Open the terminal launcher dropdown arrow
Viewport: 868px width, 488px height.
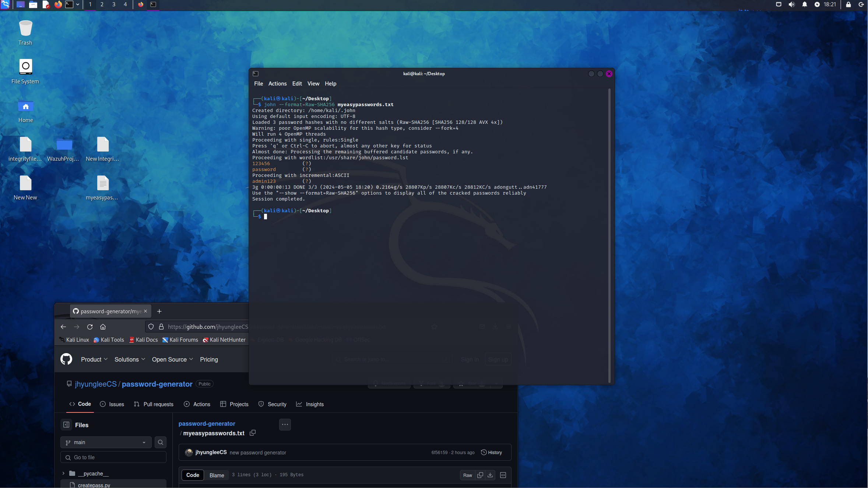tap(78, 4)
